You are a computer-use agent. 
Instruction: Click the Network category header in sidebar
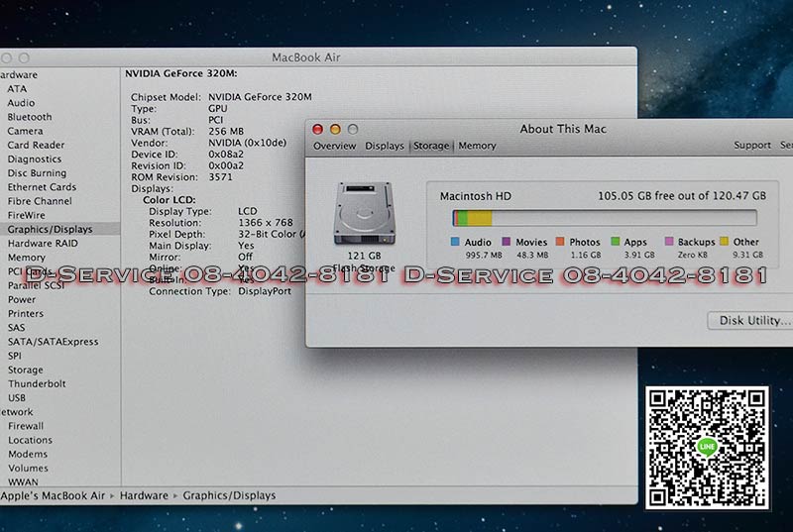pyautogui.click(x=17, y=412)
